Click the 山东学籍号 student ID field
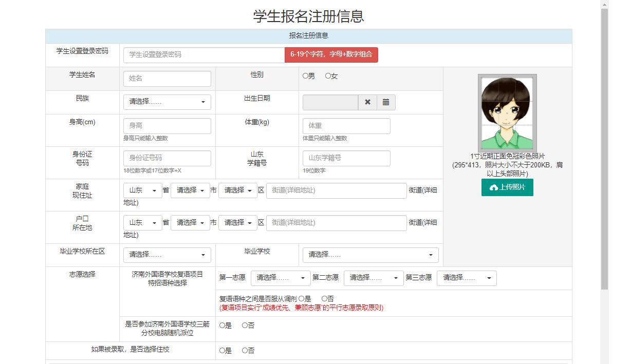 pyautogui.click(x=345, y=158)
